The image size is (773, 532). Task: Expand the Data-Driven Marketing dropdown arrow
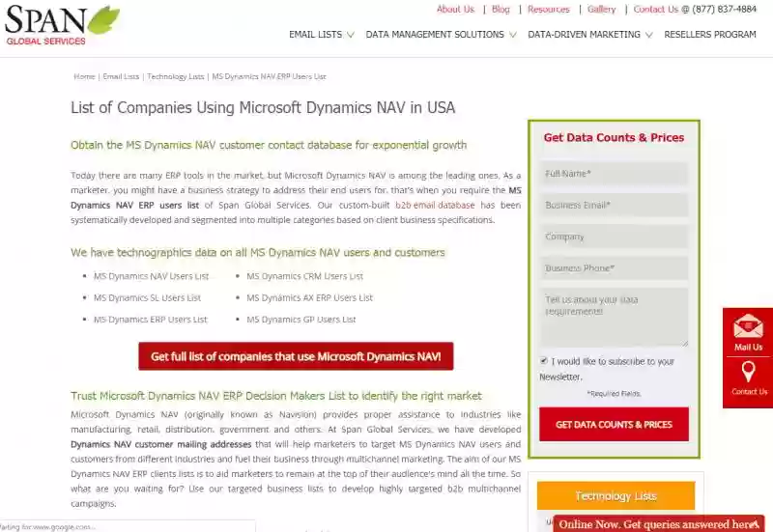648,35
